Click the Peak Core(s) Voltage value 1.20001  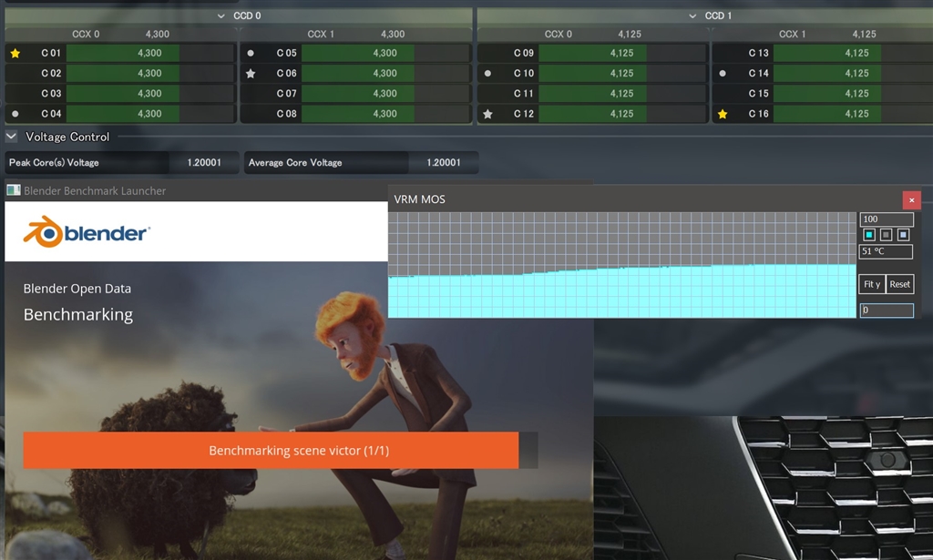[204, 163]
